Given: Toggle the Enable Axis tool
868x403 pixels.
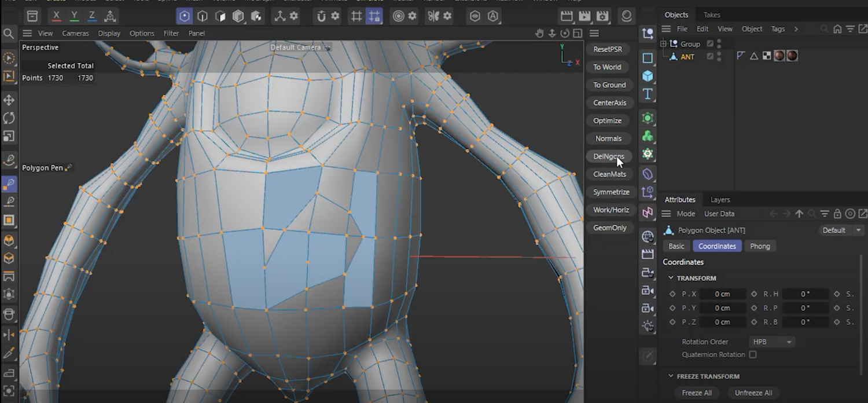Looking at the screenshot, I should [280, 16].
